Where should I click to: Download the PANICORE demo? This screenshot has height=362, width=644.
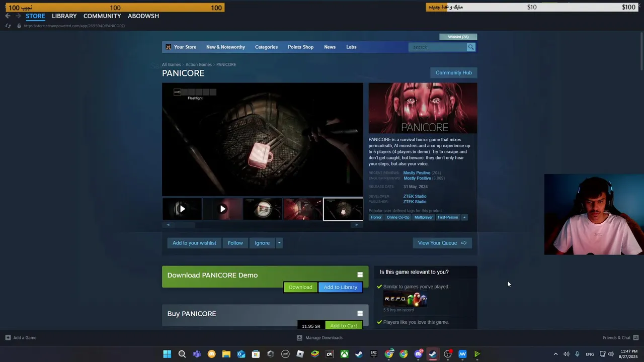tap(300, 287)
